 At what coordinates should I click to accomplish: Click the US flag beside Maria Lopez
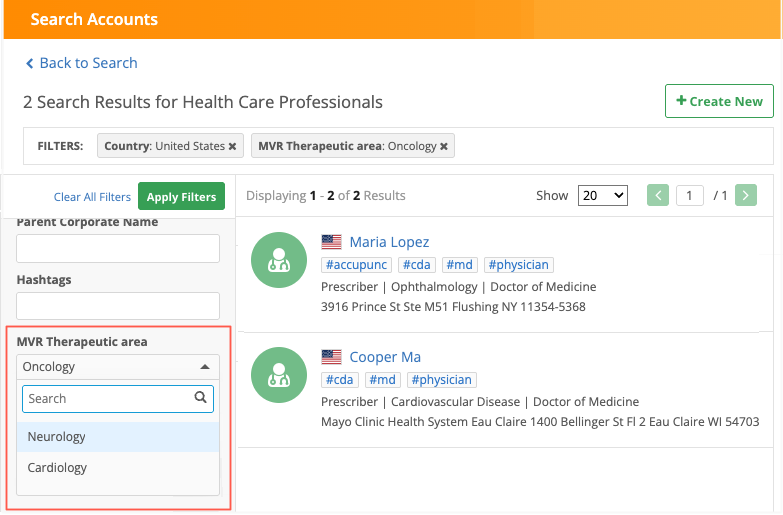pyautogui.click(x=331, y=242)
